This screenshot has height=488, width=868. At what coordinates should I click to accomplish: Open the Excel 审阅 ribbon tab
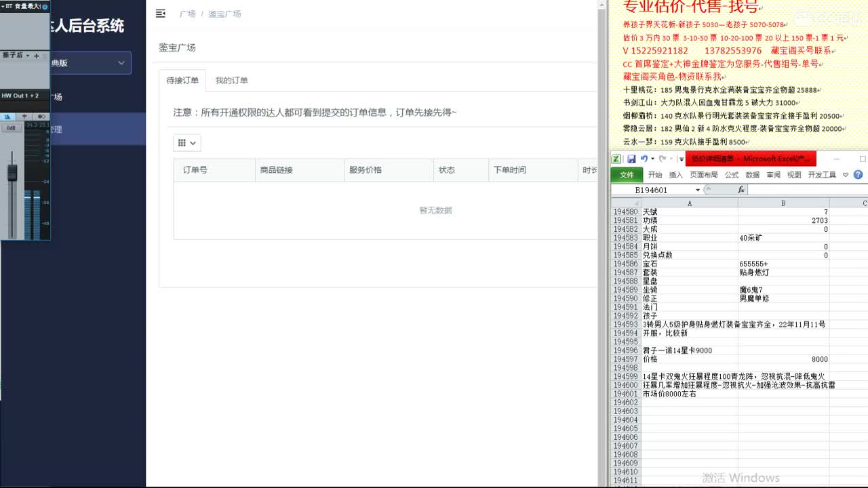coord(774,175)
